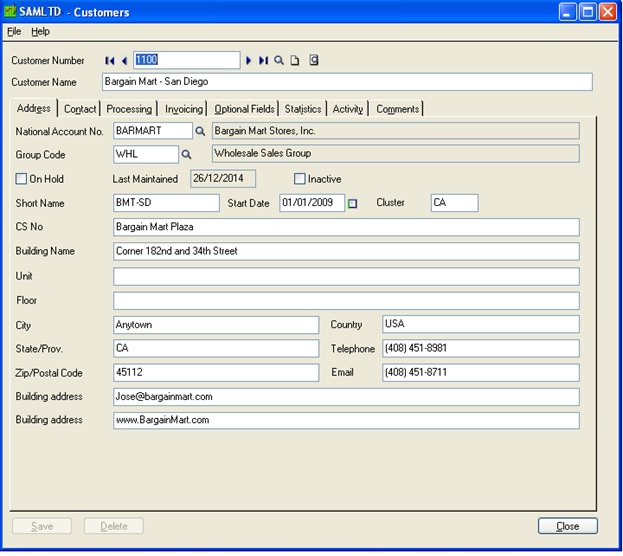Open the File menu
This screenshot has height=556, width=623.
[x=14, y=32]
